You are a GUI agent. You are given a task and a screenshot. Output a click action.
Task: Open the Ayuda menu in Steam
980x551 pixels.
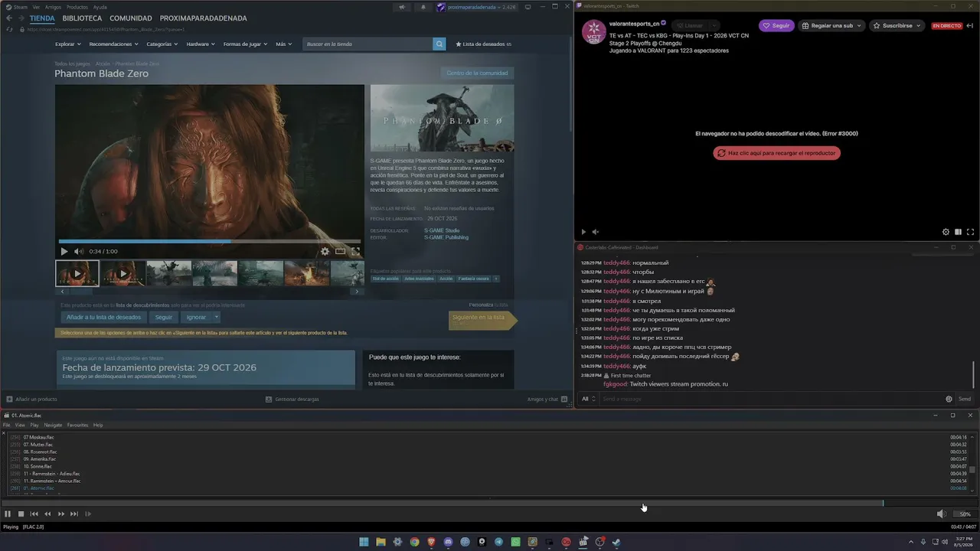100,7
